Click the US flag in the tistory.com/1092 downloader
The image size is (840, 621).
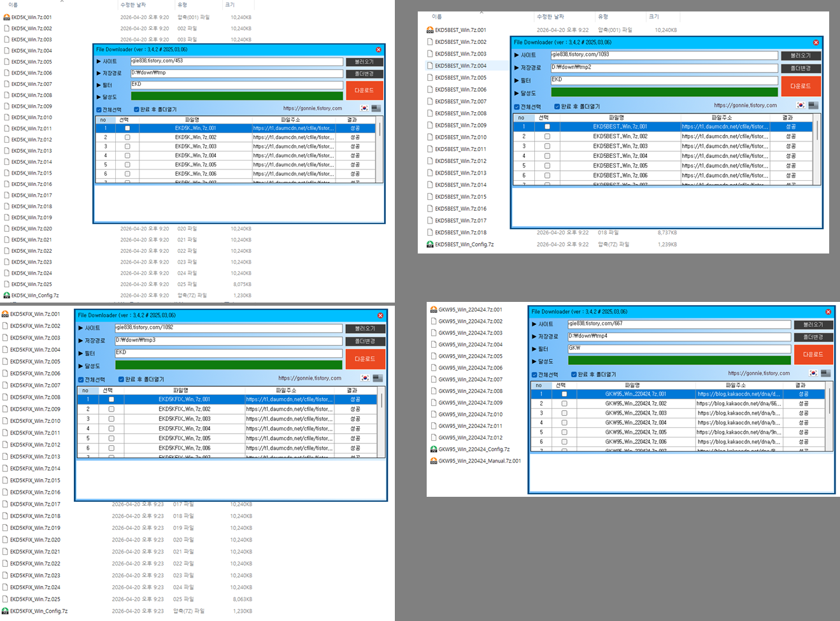[x=378, y=378]
